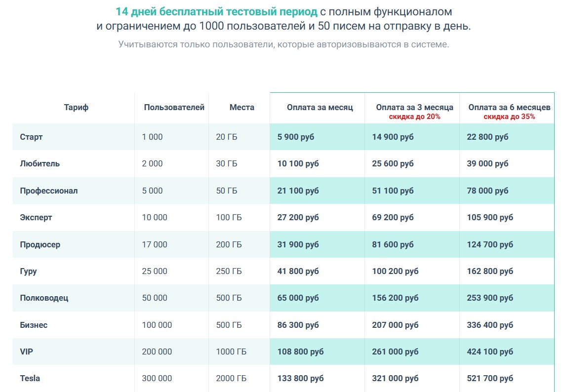
Task: Select the 521 700 руб six-month price
Action: click(489, 378)
